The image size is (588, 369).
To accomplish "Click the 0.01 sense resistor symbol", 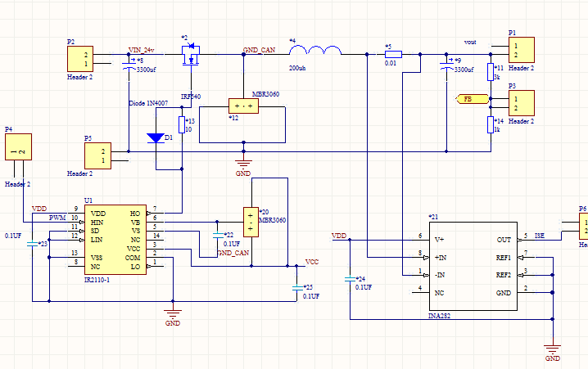I will [x=393, y=54].
